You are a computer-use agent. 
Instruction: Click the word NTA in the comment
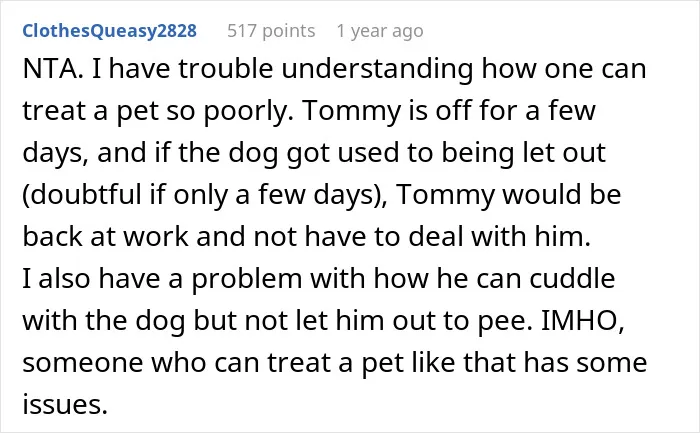click(x=50, y=69)
